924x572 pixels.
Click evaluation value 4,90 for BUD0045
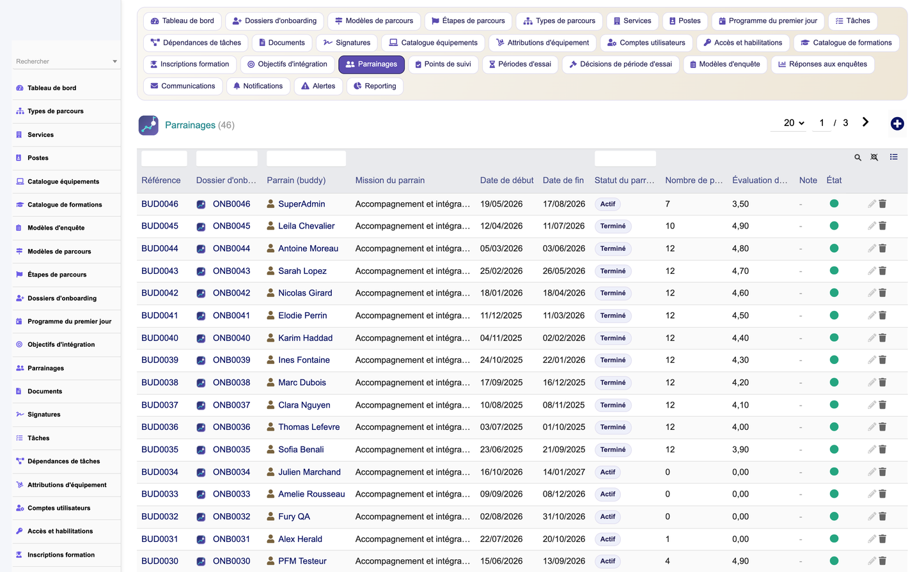tap(740, 226)
